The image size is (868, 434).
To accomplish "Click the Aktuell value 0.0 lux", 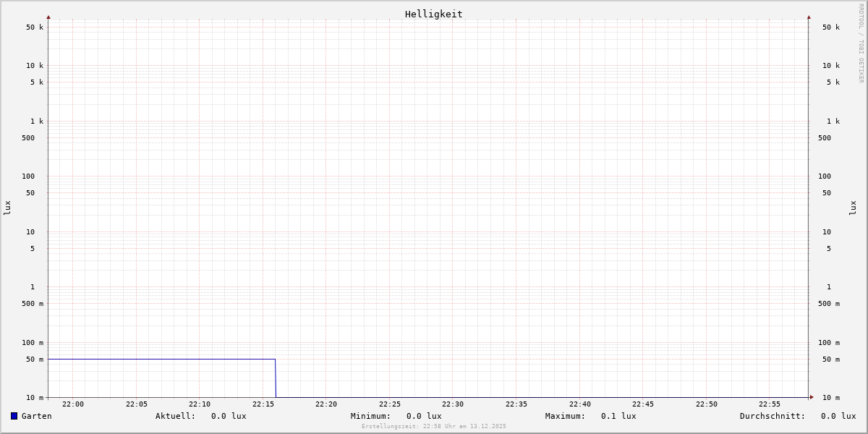I will pyautogui.click(x=229, y=416).
